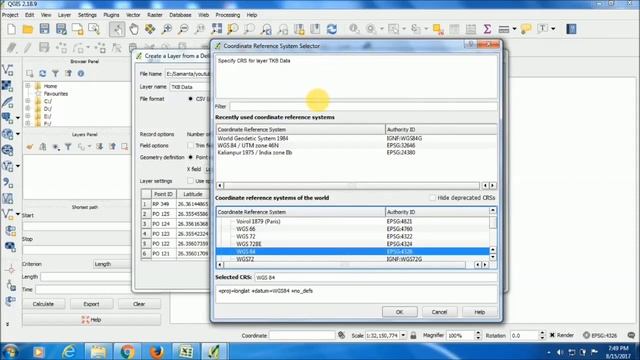Click the Refresh icon in Browser Panel
This screenshot has height=360, width=640.
pyautogui.click(x=42, y=73)
